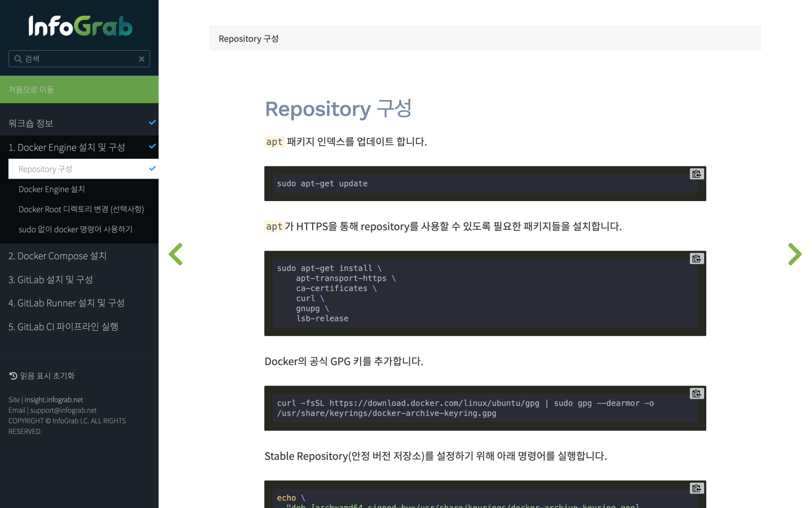Open Docker Root 디렉토리 변경 (선택사항) page
The height and width of the screenshot is (508, 812).
tap(81, 209)
